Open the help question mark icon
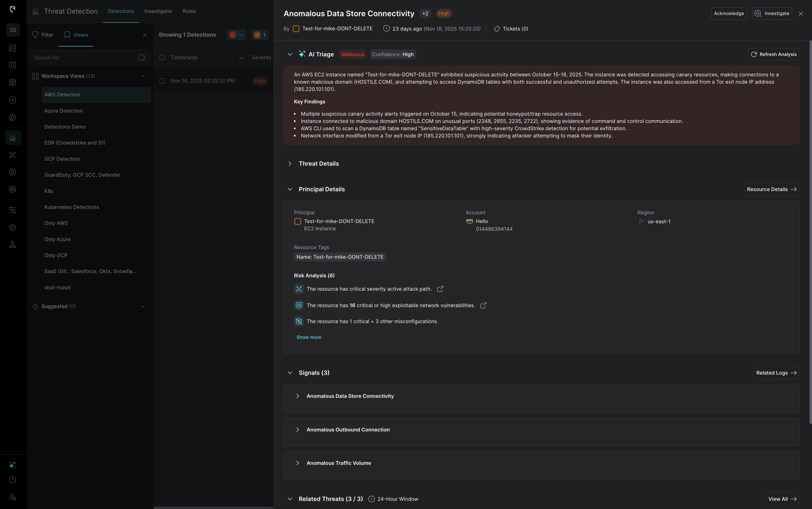 click(12, 480)
